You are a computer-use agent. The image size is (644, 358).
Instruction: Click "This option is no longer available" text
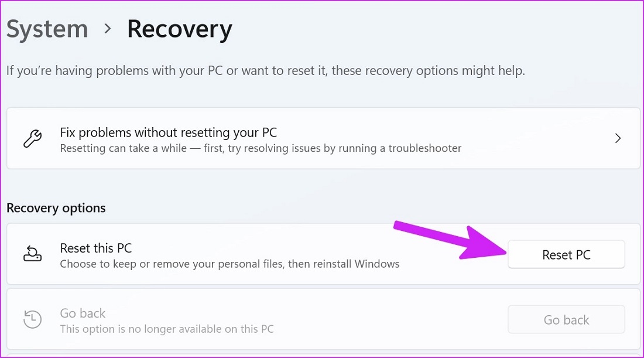tap(167, 329)
